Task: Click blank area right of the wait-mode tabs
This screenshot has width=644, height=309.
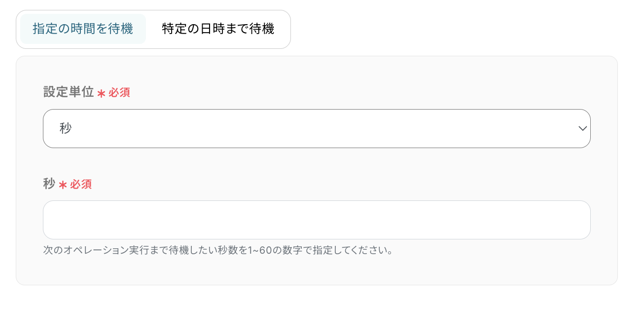Action: (444, 29)
